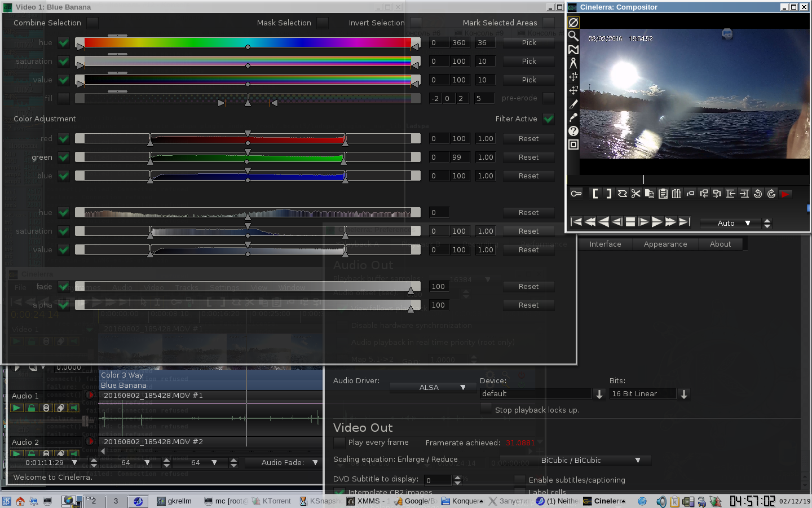Click the in point bracket button

[x=595, y=194]
